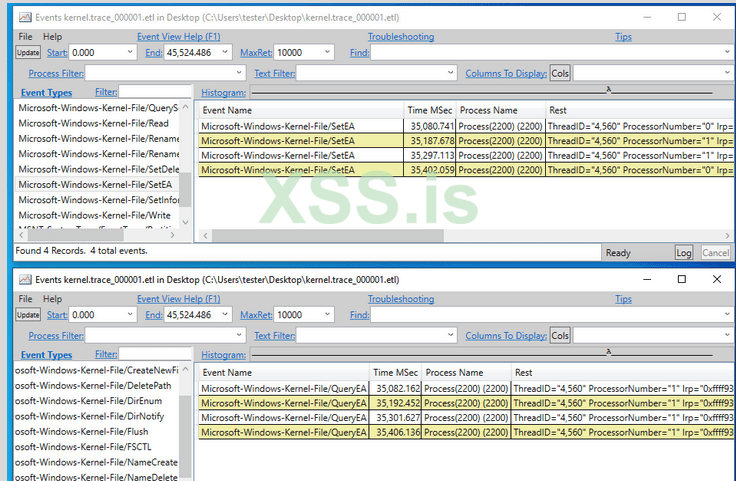Maximize the bottom Events window
The height and width of the screenshot is (481, 736).
(x=682, y=279)
